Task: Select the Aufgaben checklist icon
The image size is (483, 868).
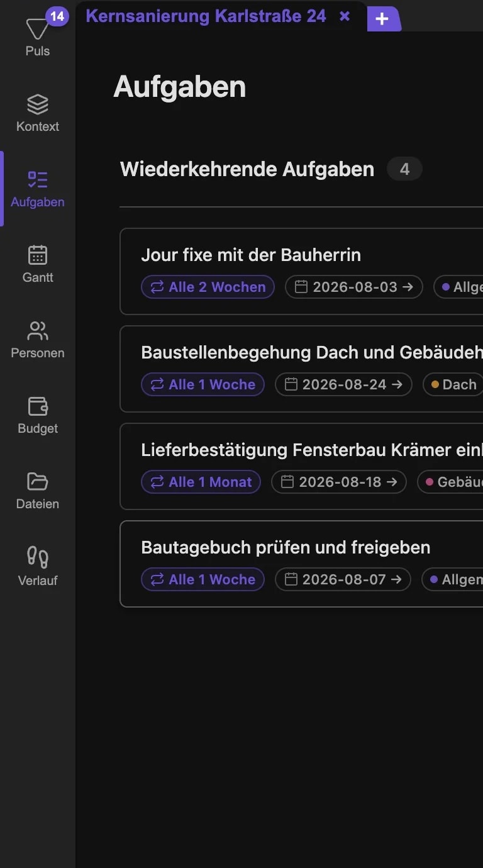Action: click(x=38, y=179)
